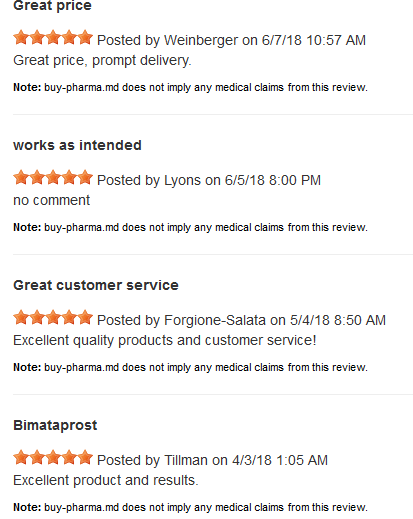Click the 'Great customer service' review title
Viewport: 413px width, 519px height.
click(96, 285)
